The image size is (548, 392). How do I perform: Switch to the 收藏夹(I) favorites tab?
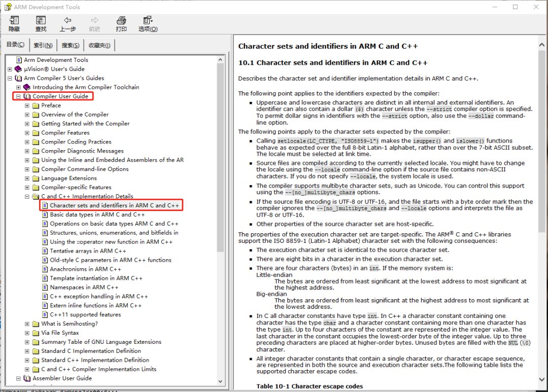click(x=99, y=46)
